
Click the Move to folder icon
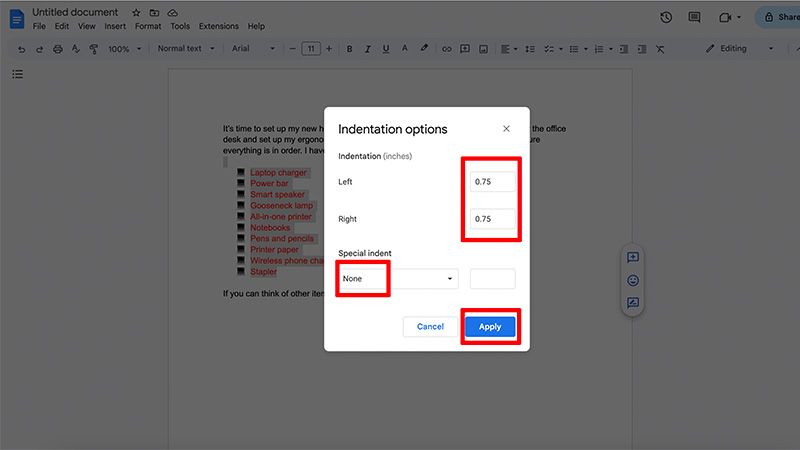154,13
